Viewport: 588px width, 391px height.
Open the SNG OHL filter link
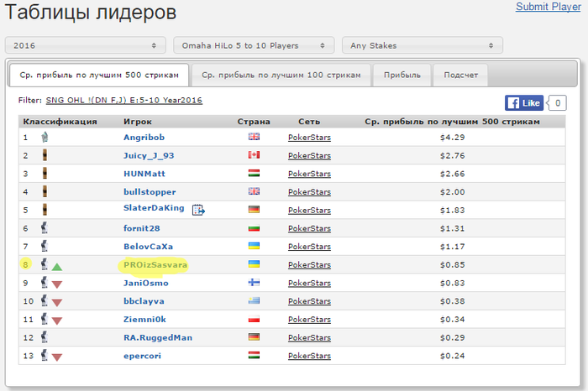tap(124, 101)
